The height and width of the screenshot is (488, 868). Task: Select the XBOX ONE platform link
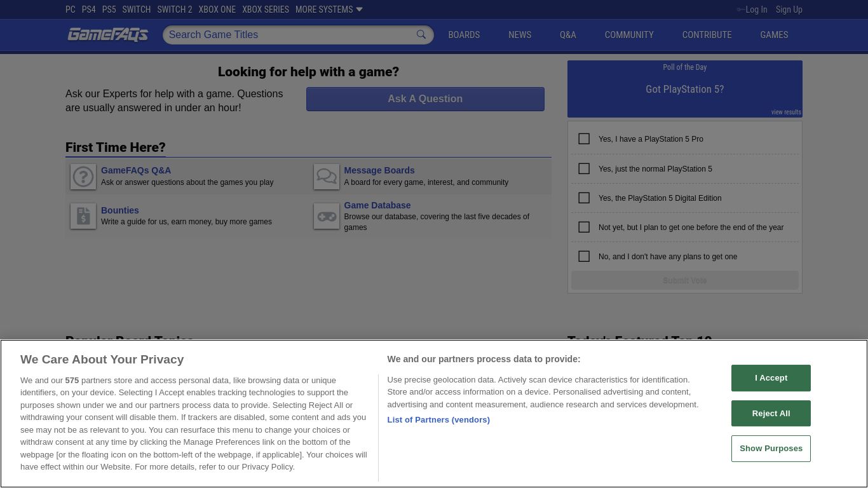pyautogui.click(x=217, y=10)
